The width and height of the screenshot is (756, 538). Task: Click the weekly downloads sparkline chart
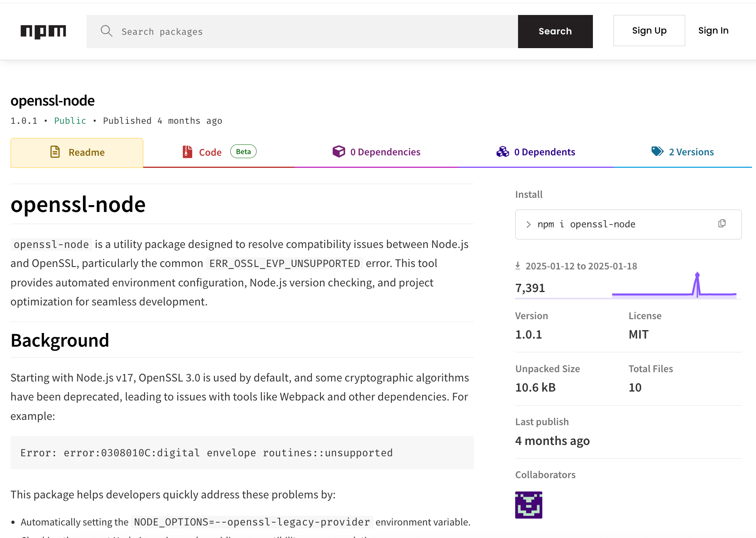674,286
